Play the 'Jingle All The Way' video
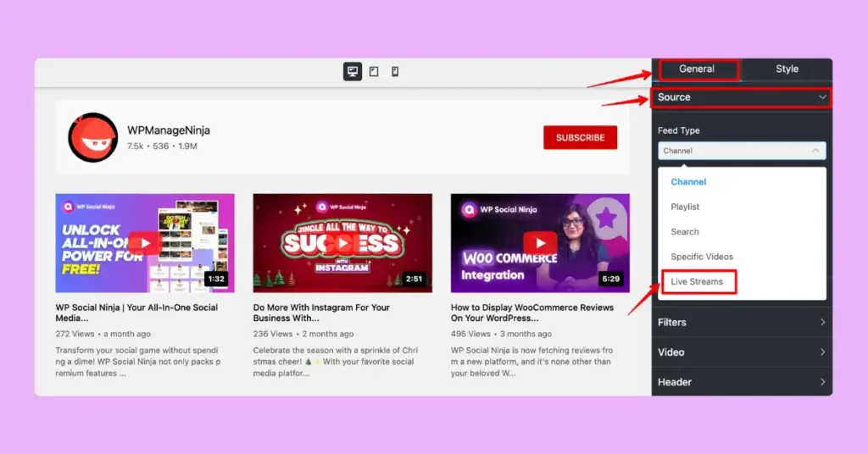This screenshot has height=454, width=868. (342, 243)
